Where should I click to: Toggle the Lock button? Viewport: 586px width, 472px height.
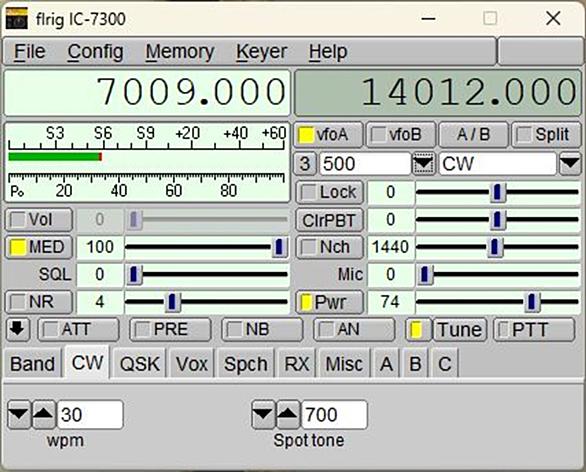(330, 192)
